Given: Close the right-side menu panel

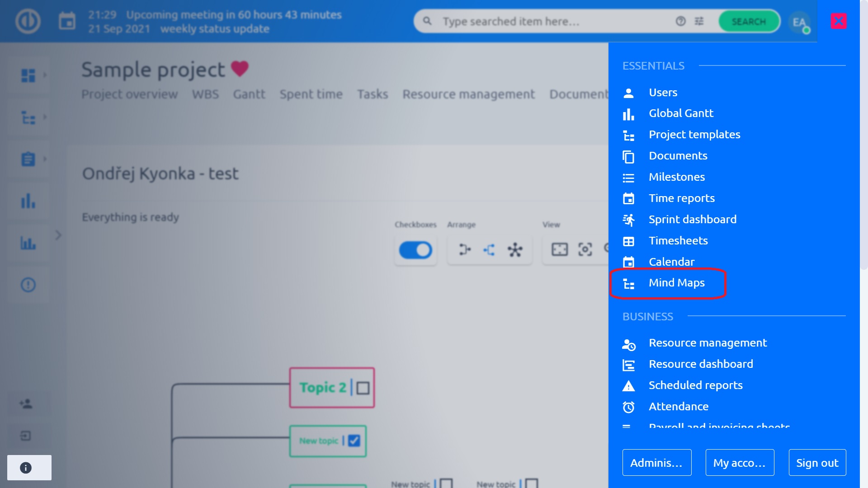Looking at the screenshot, I should 839,21.
